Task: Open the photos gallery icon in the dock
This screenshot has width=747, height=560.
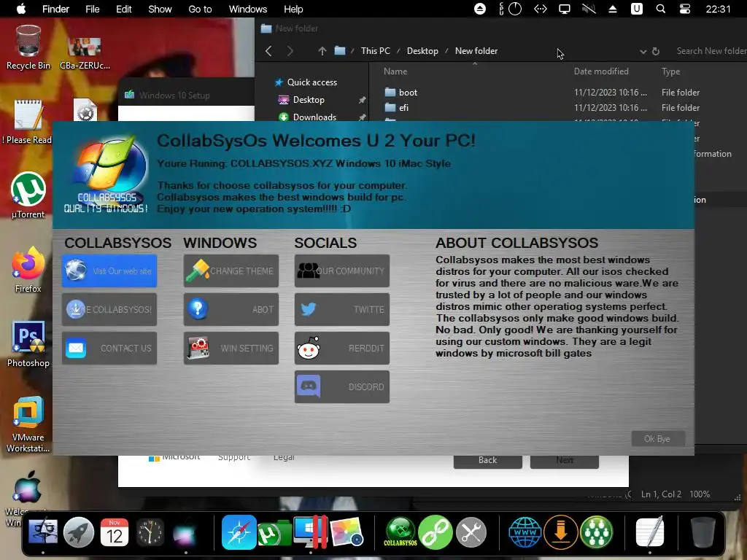Action: click(347, 532)
